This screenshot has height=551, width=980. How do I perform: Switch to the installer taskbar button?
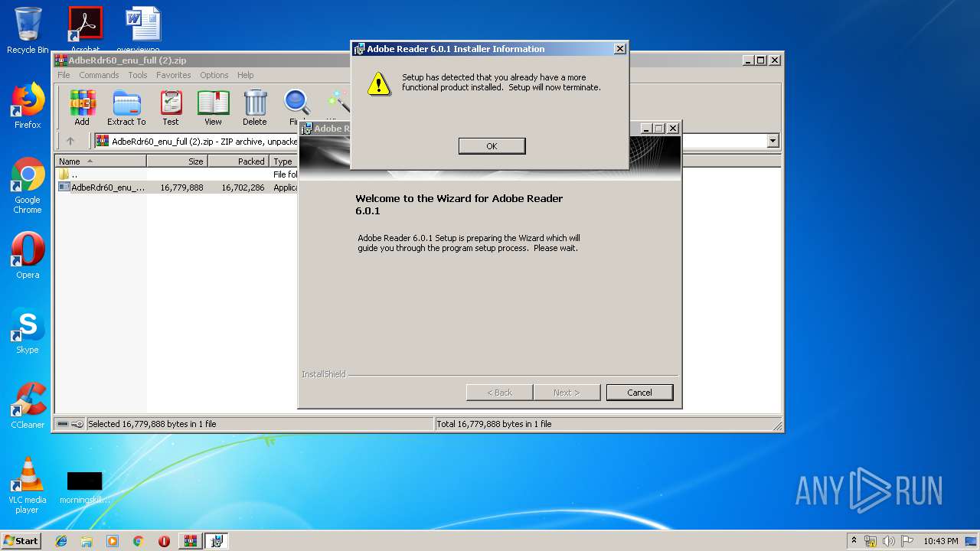pos(217,541)
